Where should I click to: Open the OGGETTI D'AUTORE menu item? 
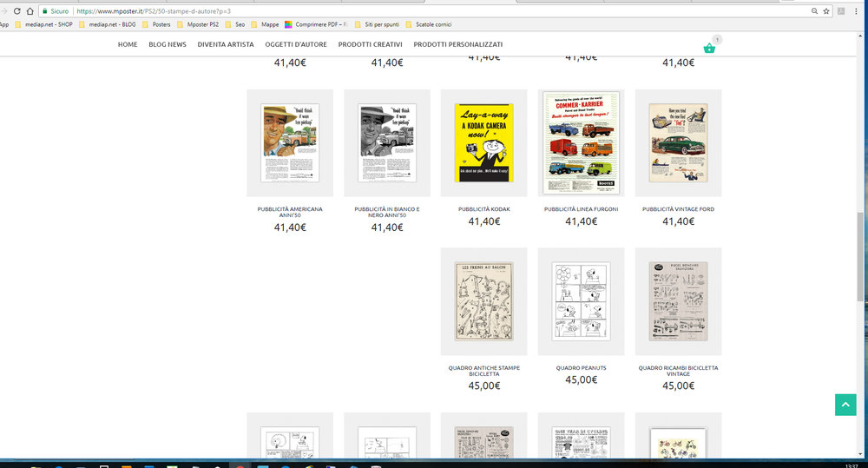[296, 44]
